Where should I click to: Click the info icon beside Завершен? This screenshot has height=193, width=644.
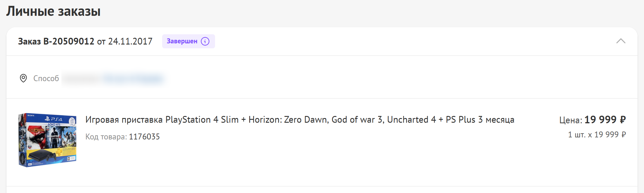[205, 41]
